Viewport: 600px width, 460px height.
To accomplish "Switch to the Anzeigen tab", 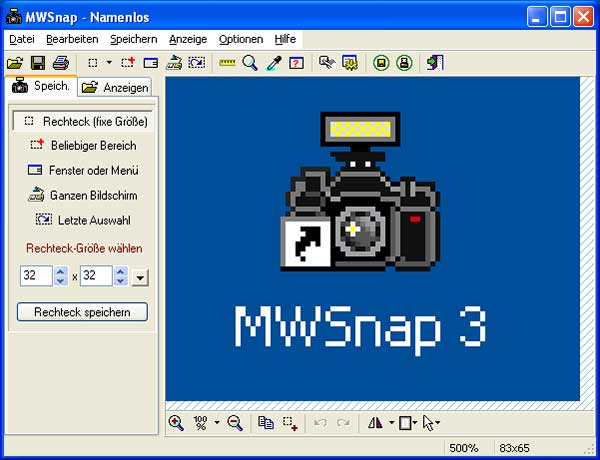I will (115, 88).
